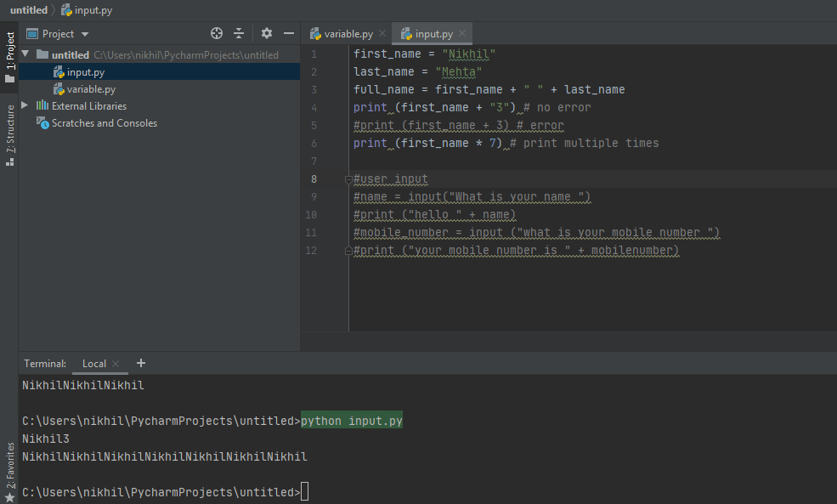Open Project panel settings gear
Image resolution: width=837 pixels, height=504 pixels.
(266, 34)
